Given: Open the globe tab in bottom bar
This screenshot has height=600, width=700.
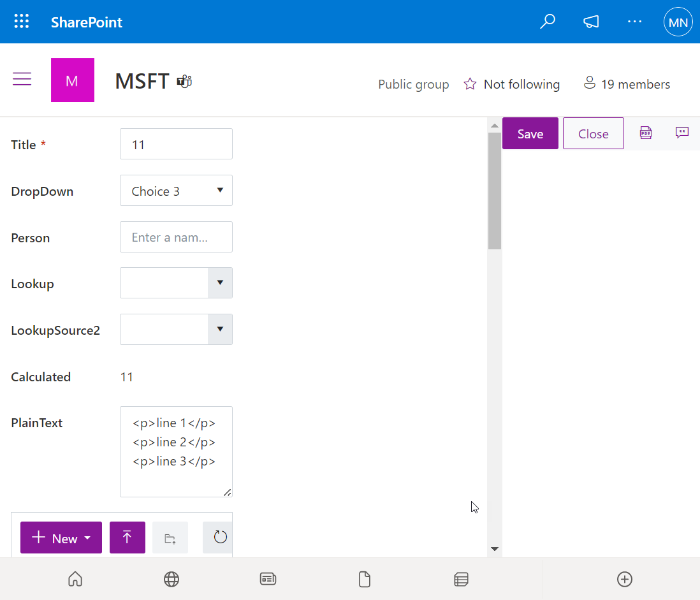Looking at the screenshot, I should 171,579.
